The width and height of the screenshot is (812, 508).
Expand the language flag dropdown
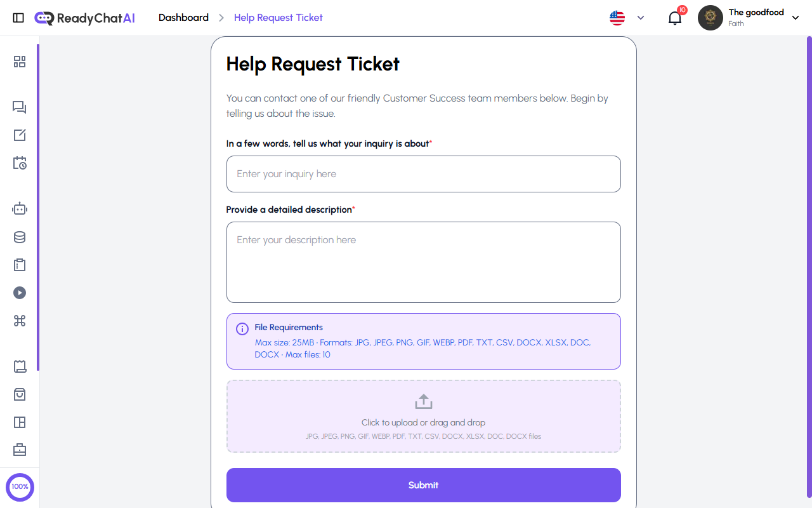[x=625, y=18]
